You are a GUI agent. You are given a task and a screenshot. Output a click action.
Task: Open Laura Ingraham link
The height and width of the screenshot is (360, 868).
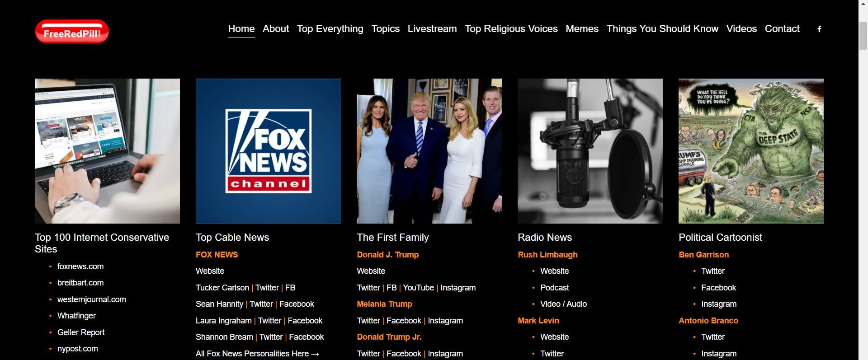coord(224,321)
